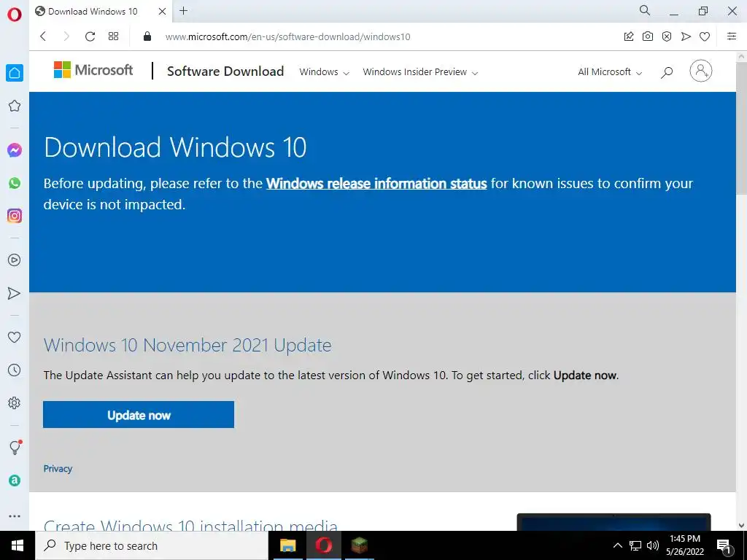This screenshot has width=747, height=560.
Task: Open Microsoft site search
Action: pos(667,72)
